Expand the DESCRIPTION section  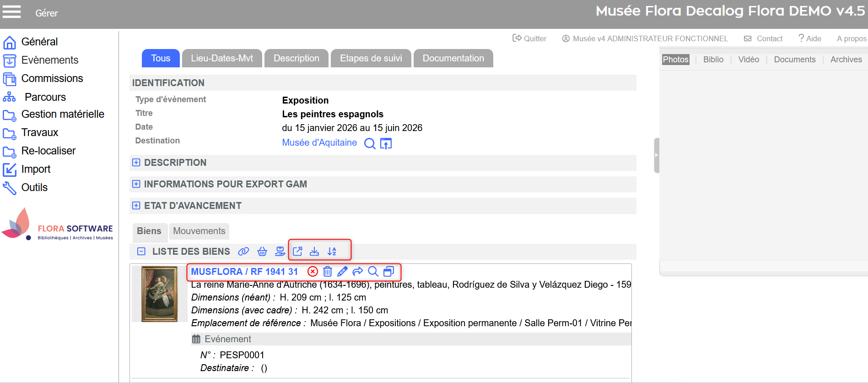tap(136, 163)
